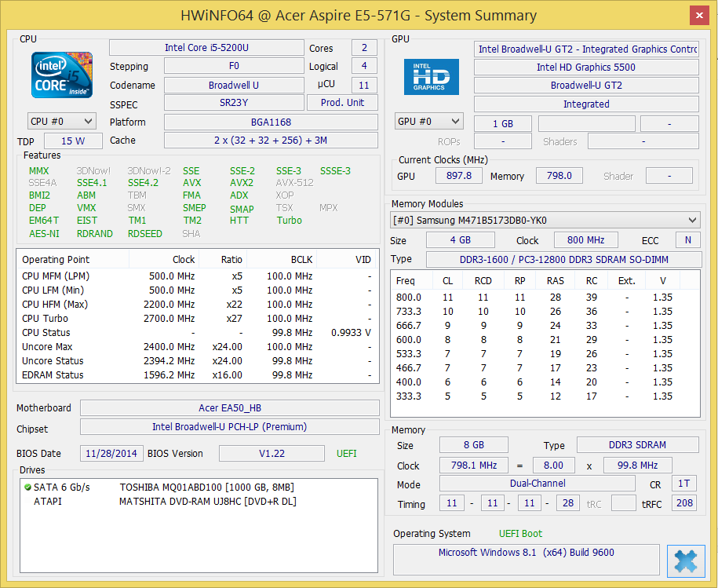
Task: Click the Freq column header in memory timings
Action: (412, 281)
